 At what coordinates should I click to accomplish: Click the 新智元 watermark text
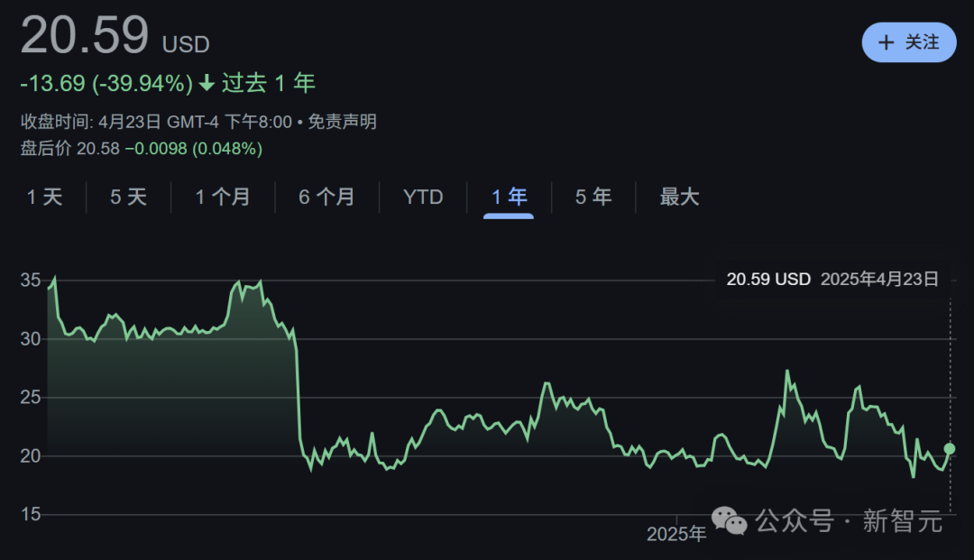tap(903, 521)
